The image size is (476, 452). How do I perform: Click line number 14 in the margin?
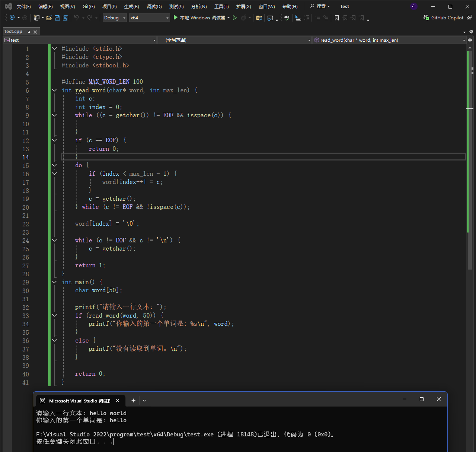tap(25, 157)
